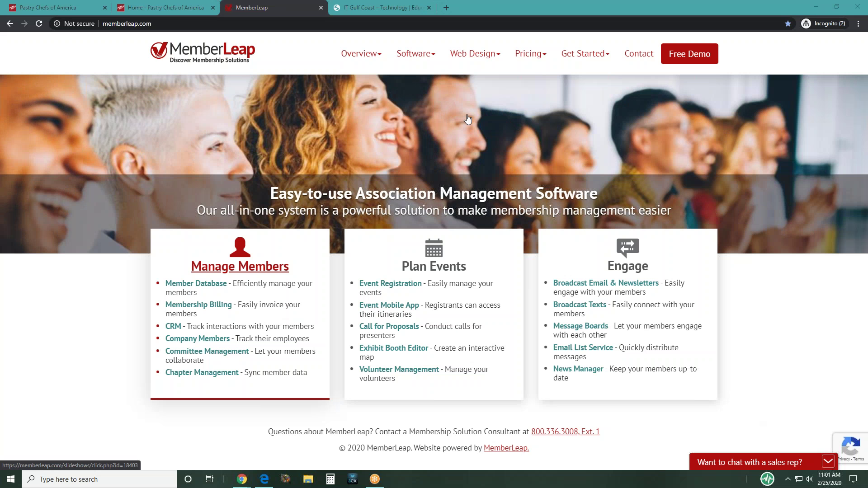Click the Plan Events heading
868x488 pixels.
[x=434, y=266]
